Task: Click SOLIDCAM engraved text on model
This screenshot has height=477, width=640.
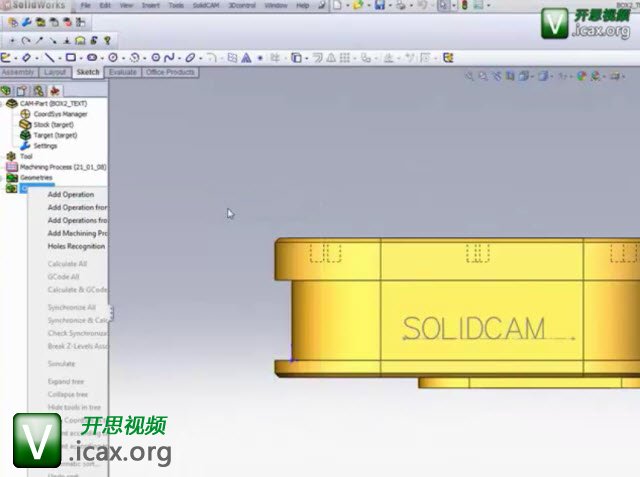Action: 473,328
